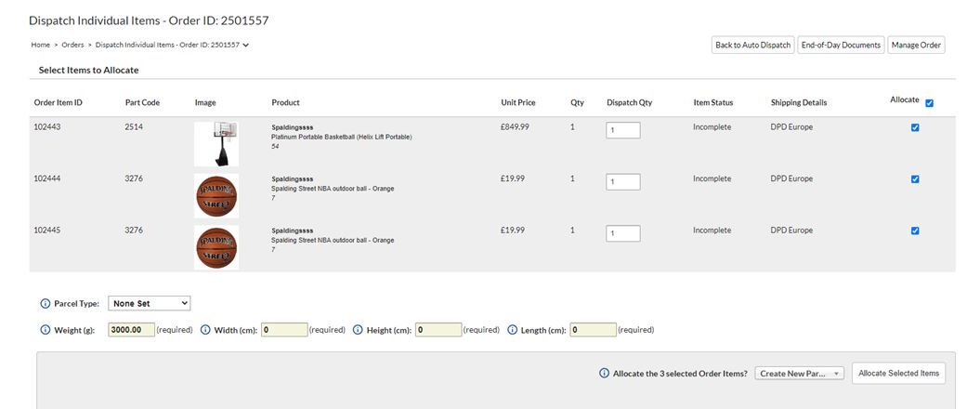Go to Home in the breadcrumb

tap(40, 45)
